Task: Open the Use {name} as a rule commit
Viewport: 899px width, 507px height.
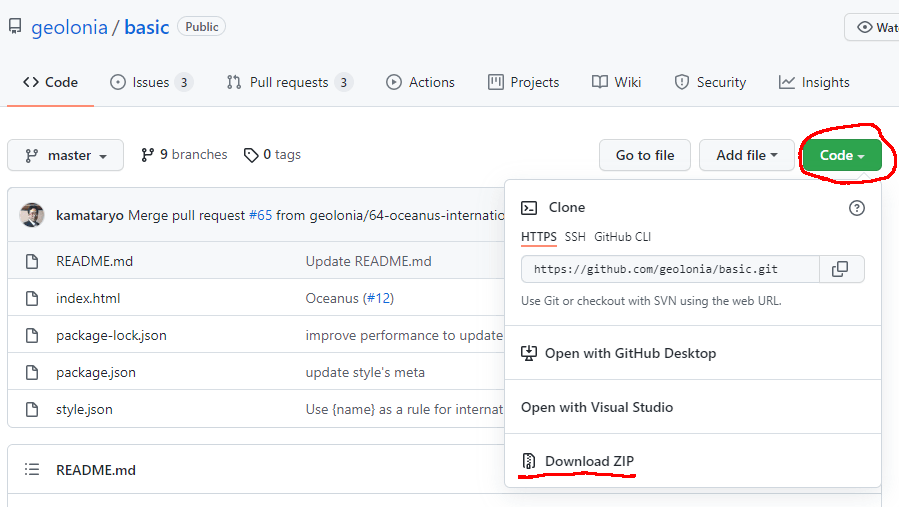Action: (x=404, y=409)
